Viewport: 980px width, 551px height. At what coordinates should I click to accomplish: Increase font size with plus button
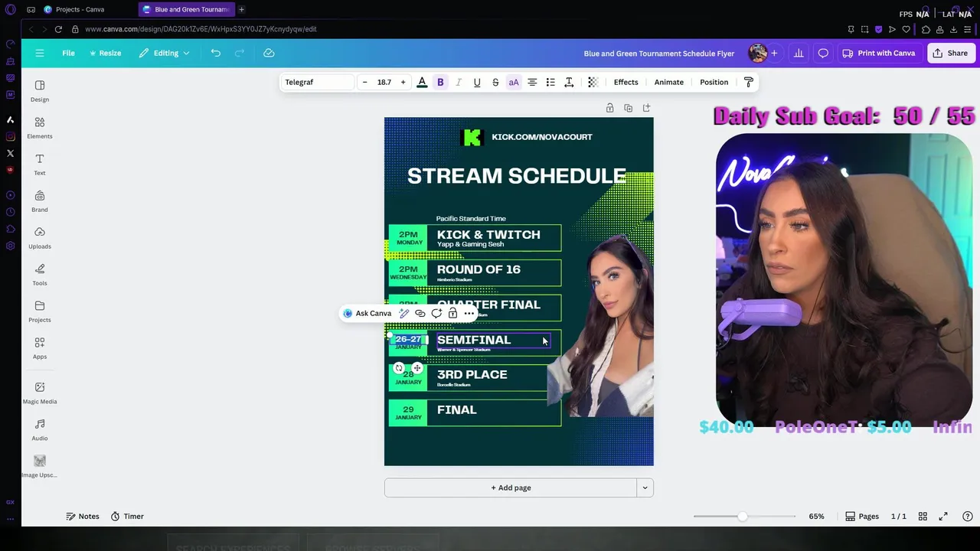point(403,82)
